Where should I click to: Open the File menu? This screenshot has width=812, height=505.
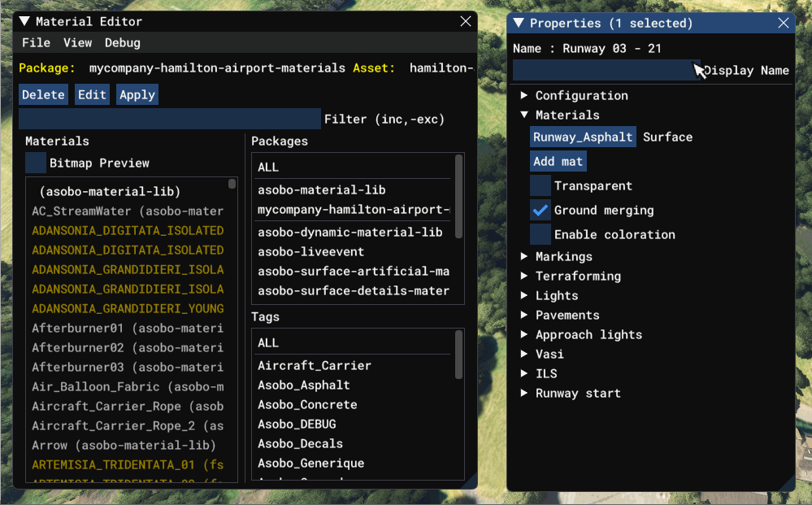point(36,43)
